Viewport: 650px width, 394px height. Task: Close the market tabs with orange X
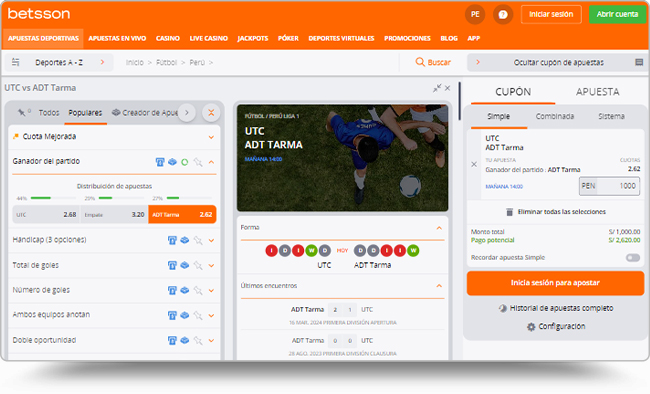pos(211,113)
